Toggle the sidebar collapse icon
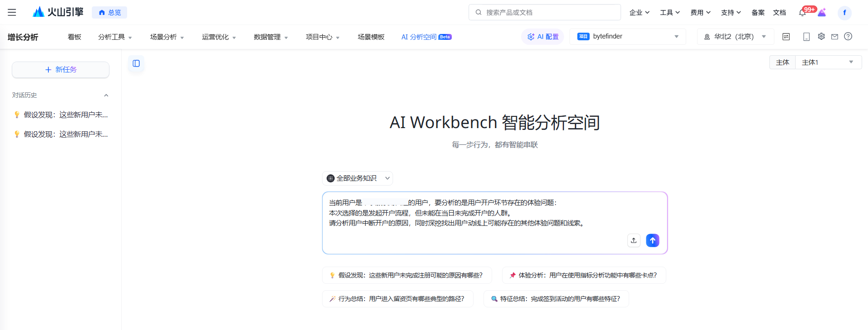The height and width of the screenshot is (330, 868). [136, 63]
